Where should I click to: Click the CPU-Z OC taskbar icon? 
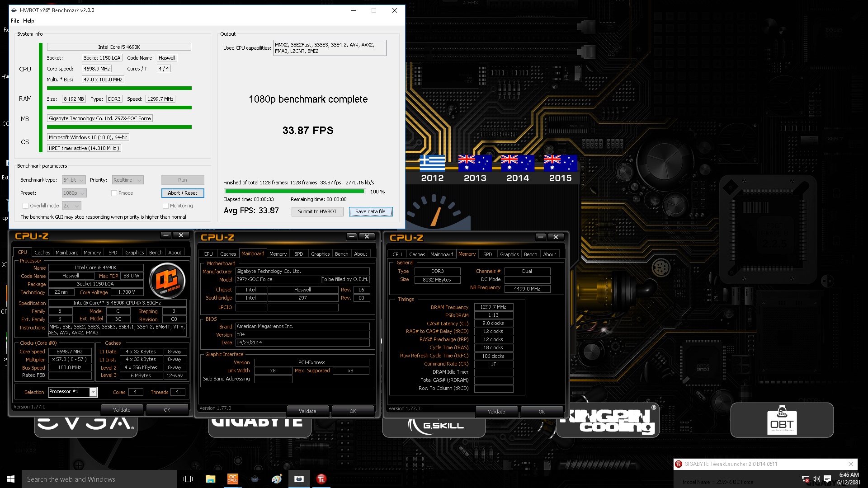click(232, 479)
